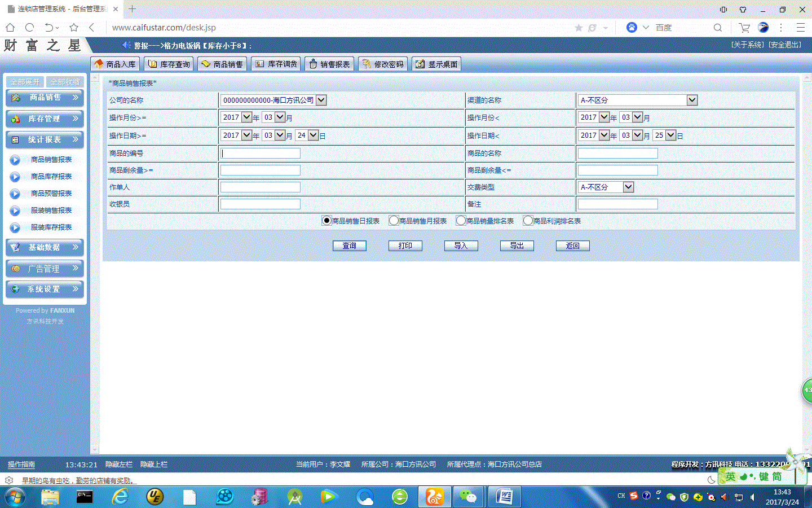Click the 商品入库 toolbar icon
The image size is (812, 508).
(99, 64)
